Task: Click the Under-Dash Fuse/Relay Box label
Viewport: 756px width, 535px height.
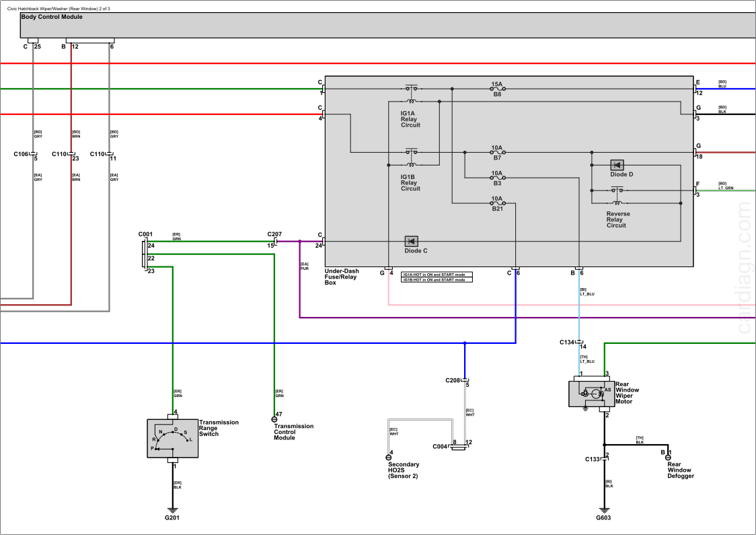Action: [x=342, y=277]
